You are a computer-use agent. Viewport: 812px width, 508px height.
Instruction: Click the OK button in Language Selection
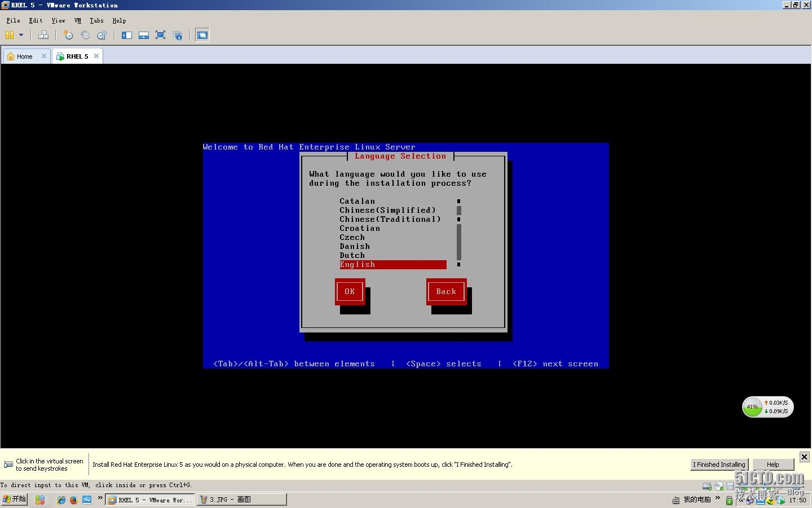pos(350,292)
